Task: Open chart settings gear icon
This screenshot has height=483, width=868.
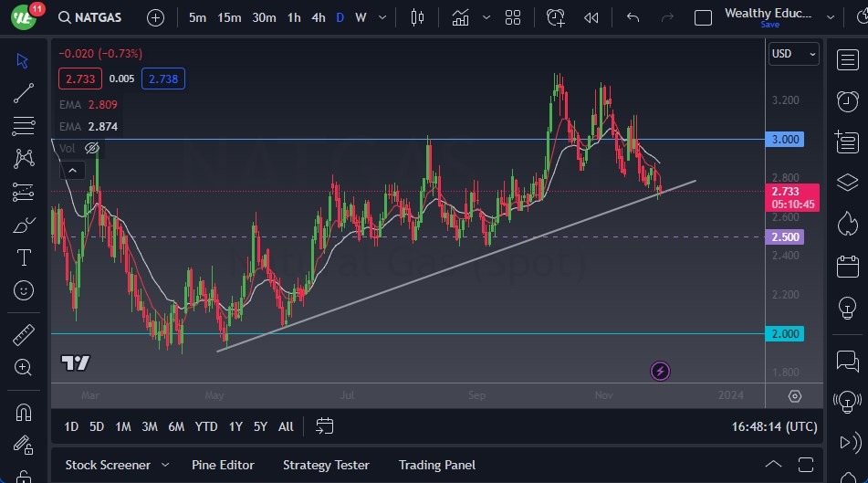Action: coord(794,395)
